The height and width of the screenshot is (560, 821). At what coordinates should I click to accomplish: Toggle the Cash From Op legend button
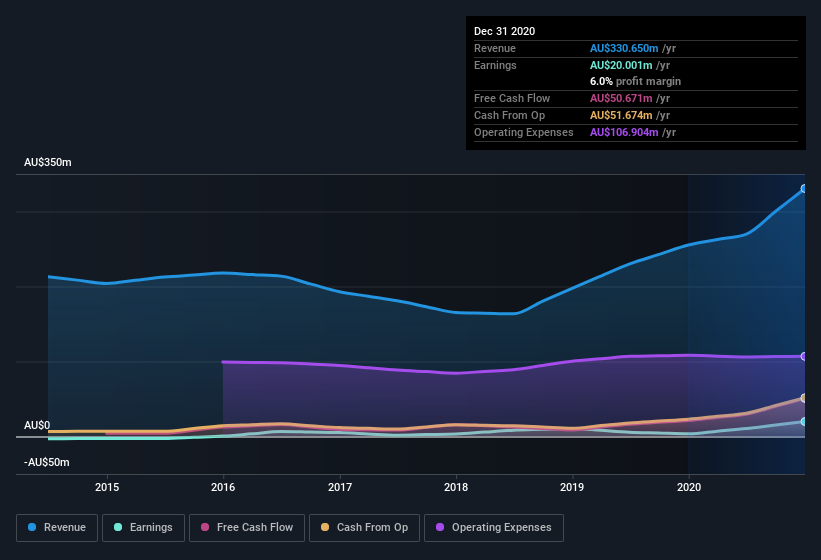point(364,528)
